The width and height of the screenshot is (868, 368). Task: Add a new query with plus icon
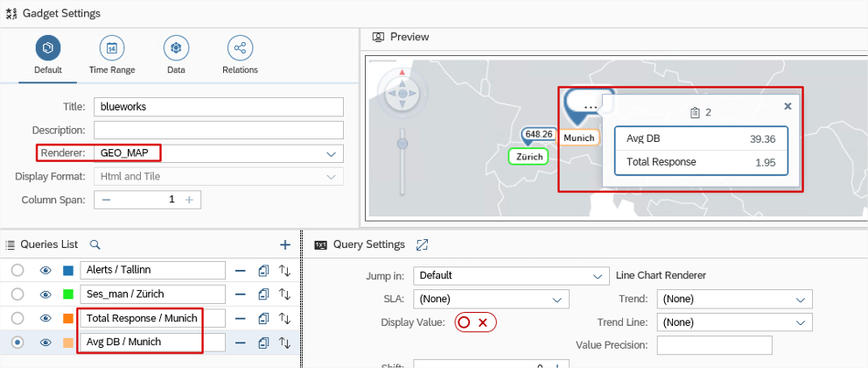tap(284, 244)
